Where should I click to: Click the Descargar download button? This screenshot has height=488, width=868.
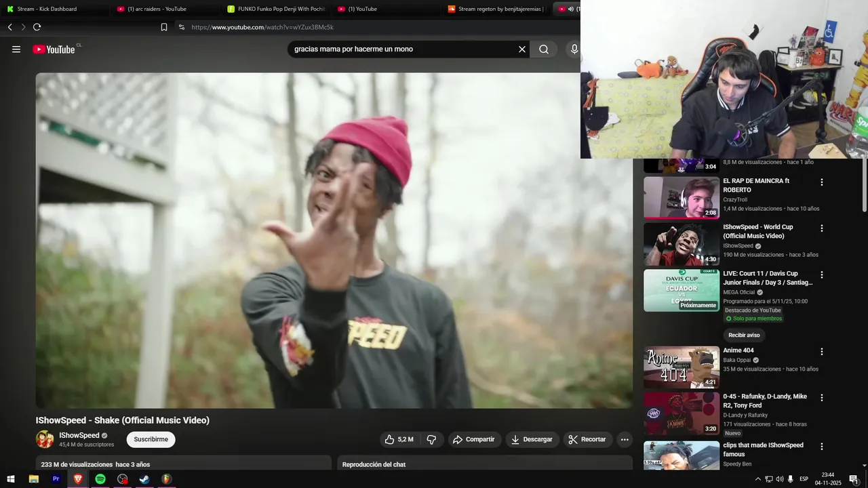click(532, 439)
